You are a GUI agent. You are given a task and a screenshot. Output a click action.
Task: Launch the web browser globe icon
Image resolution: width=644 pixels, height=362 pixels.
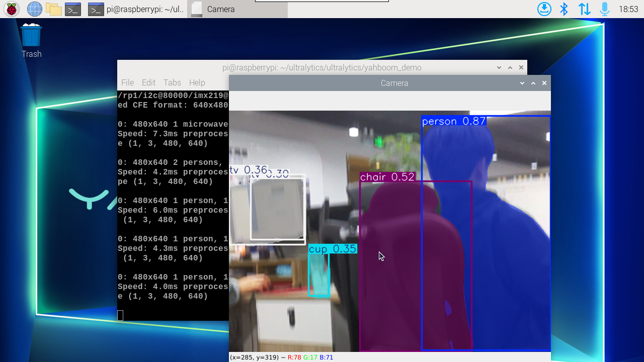35,9
